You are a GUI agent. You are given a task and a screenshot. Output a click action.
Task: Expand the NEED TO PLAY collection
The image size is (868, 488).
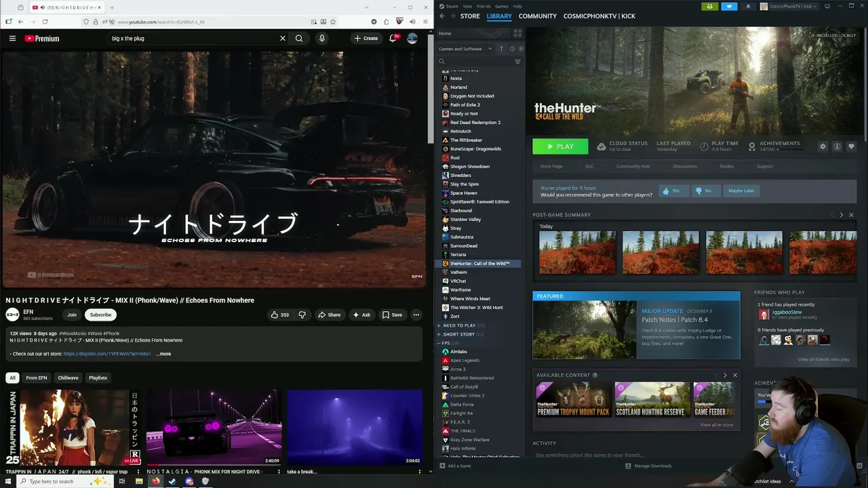click(x=439, y=325)
